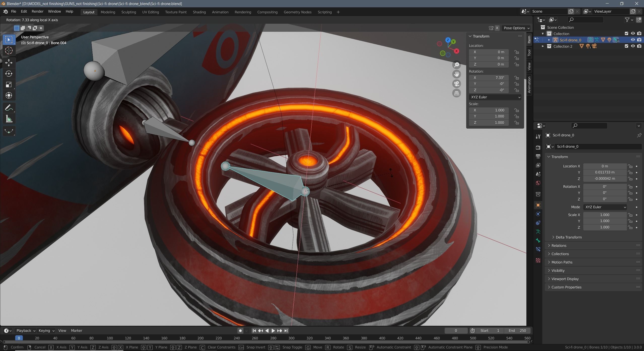Select the Select Box tool
644x351 pixels.
(x=9, y=40)
